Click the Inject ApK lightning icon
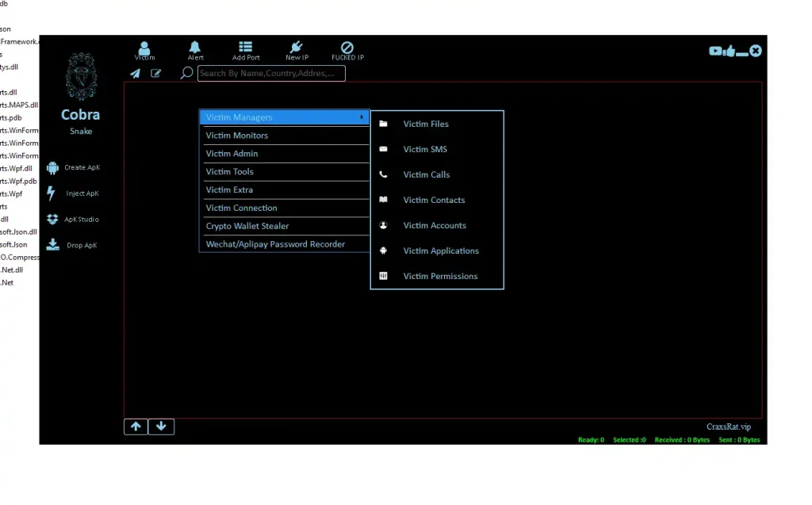The image size is (812, 505). (52, 193)
